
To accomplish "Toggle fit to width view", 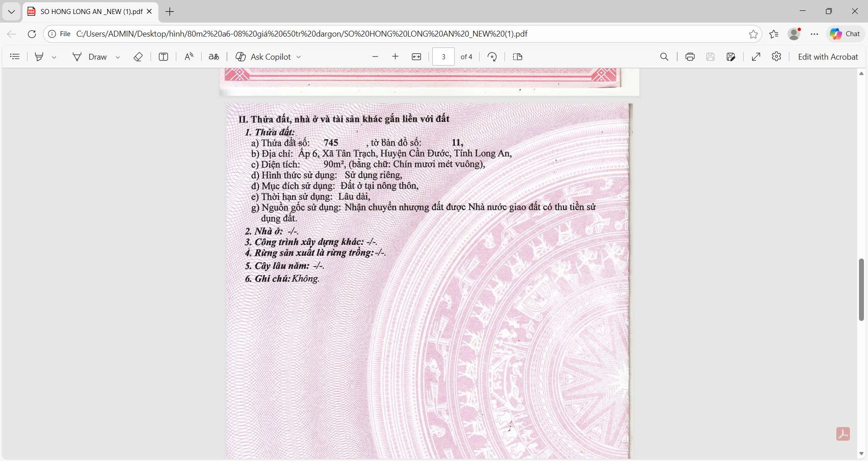I will point(416,56).
